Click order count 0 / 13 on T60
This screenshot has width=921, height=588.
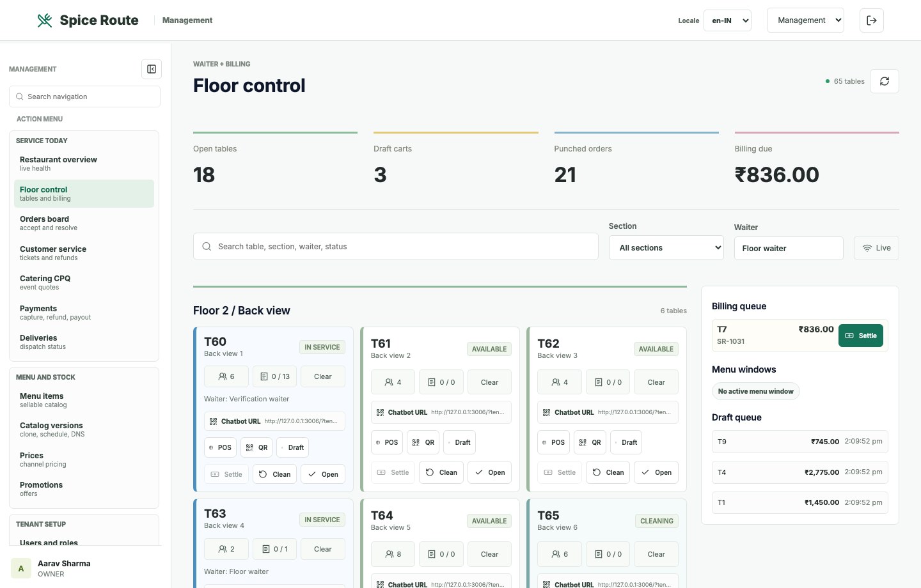tap(274, 376)
